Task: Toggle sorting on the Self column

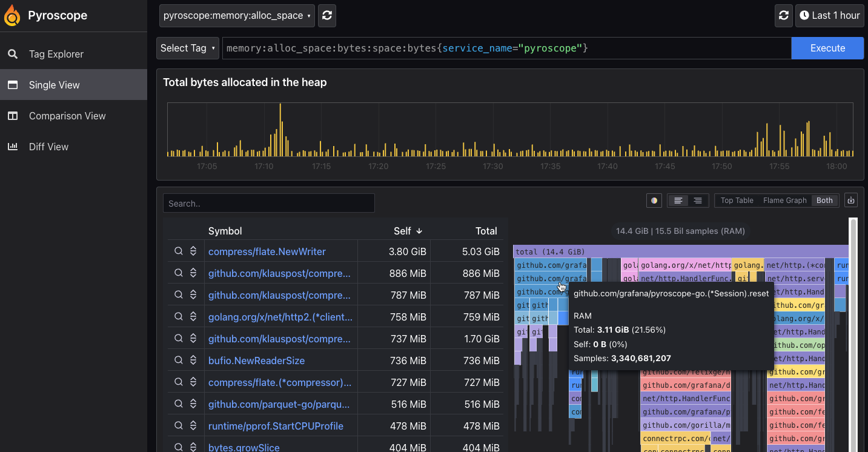Action: coord(407,231)
